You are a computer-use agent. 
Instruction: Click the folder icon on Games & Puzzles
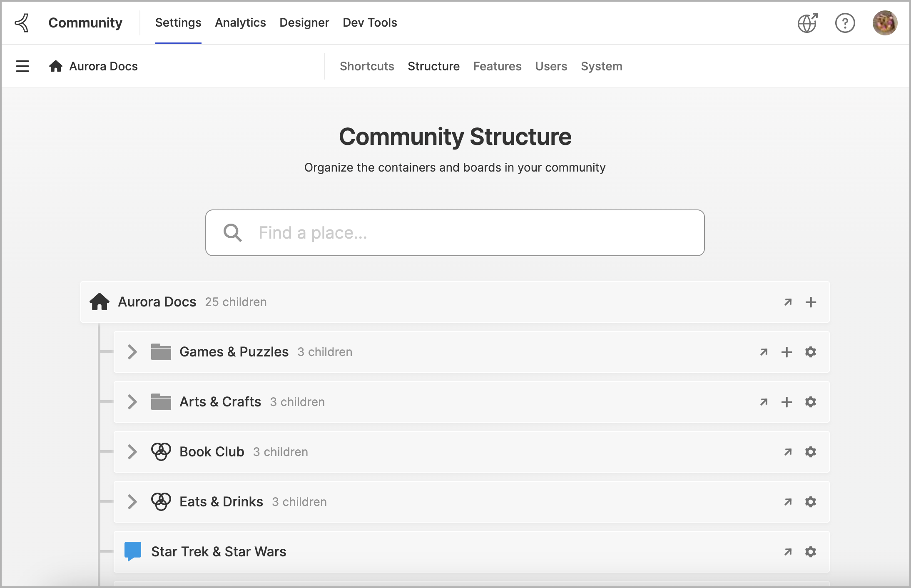161,351
